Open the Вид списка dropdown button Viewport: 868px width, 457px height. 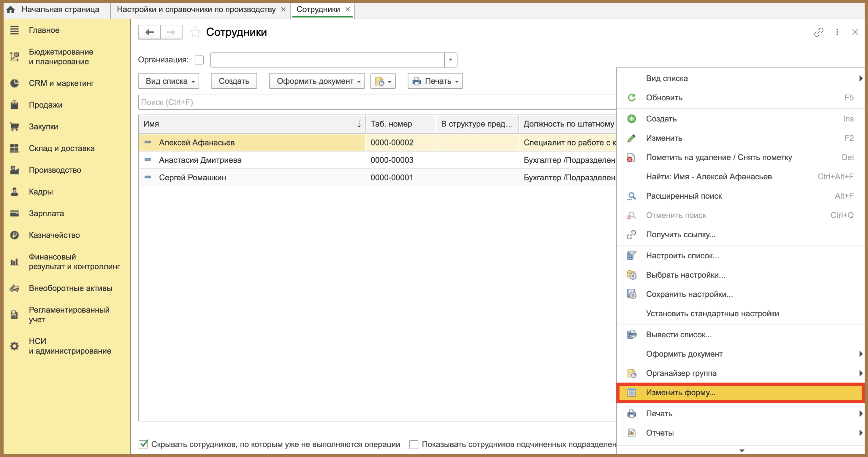point(169,81)
